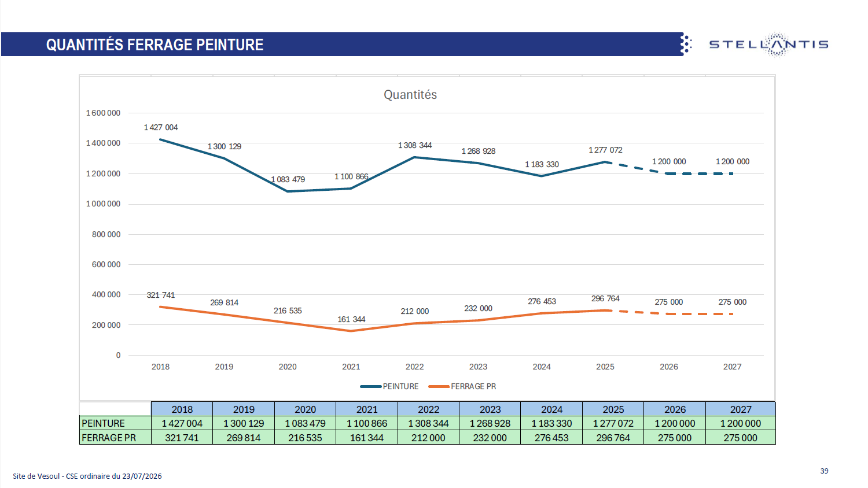Select the orange FERRAGE PR legend marker
Image resolution: width=868 pixels, height=488 pixels.
(x=439, y=386)
